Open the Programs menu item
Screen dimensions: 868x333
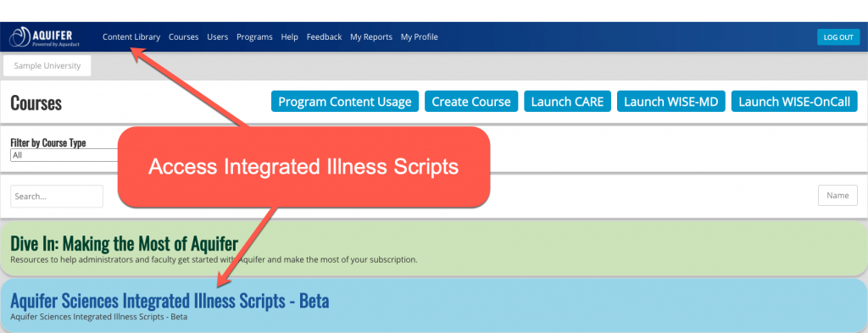[x=254, y=37]
